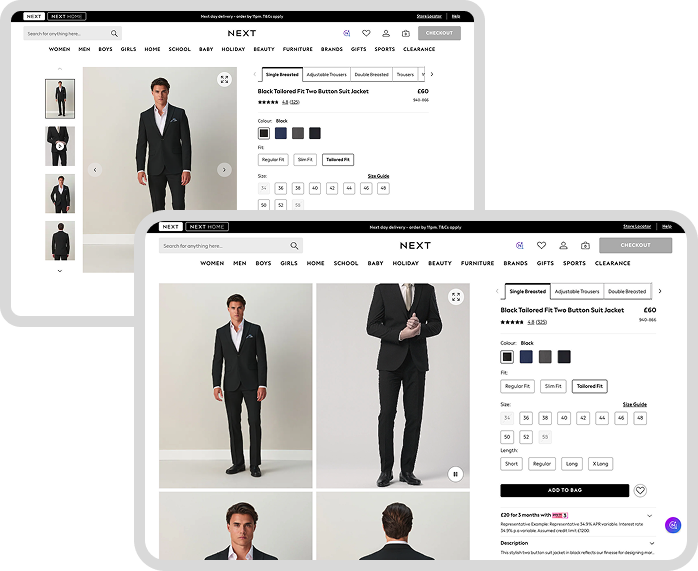Select the video thumbnail in back window
The image size is (698, 571).
point(60,146)
